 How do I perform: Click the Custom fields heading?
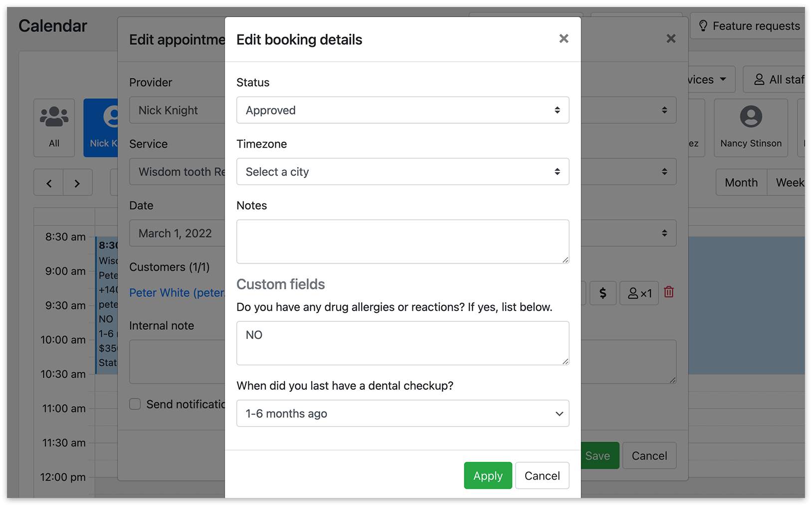pos(280,284)
